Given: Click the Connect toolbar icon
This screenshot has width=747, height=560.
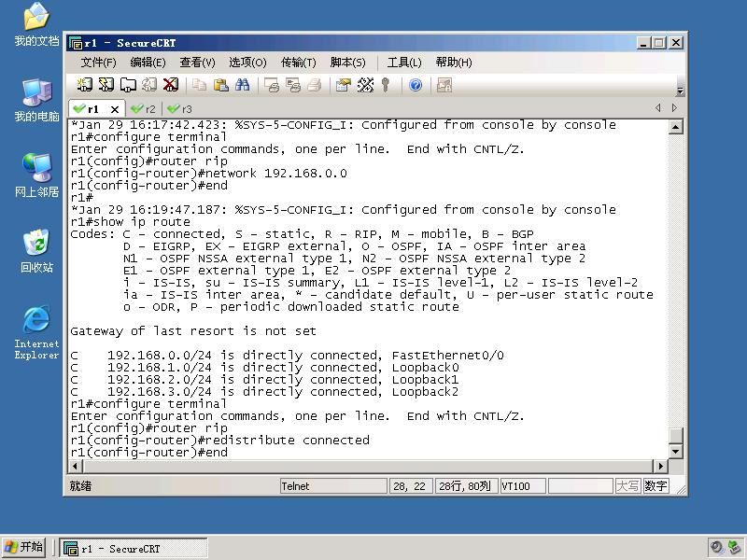Looking at the screenshot, I should click(85, 85).
